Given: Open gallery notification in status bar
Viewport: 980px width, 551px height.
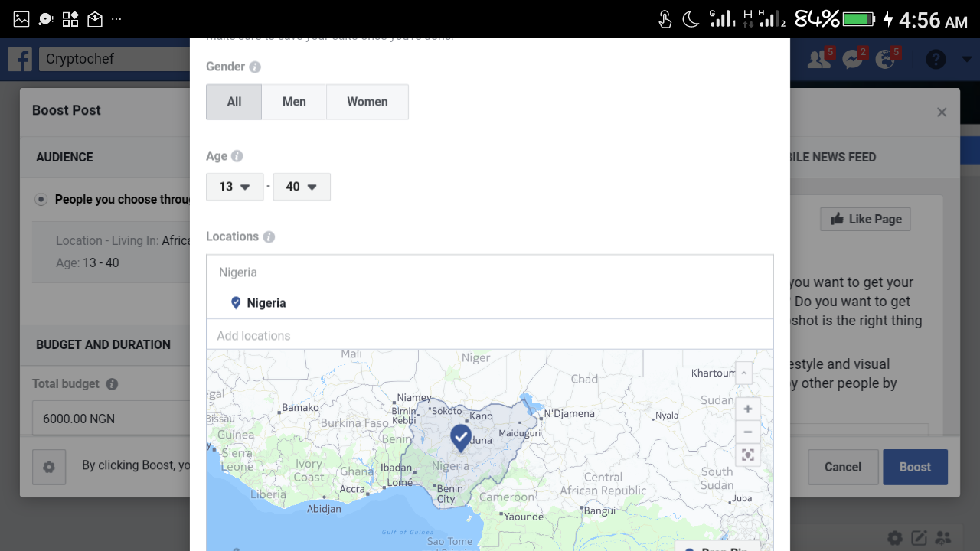Looking at the screenshot, I should tap(21, 19).
